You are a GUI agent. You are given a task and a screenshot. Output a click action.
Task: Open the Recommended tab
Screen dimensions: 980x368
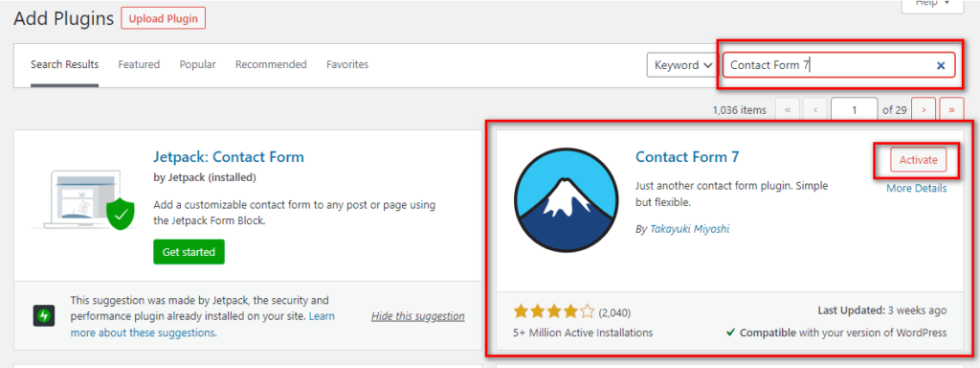tap(271, 64)
